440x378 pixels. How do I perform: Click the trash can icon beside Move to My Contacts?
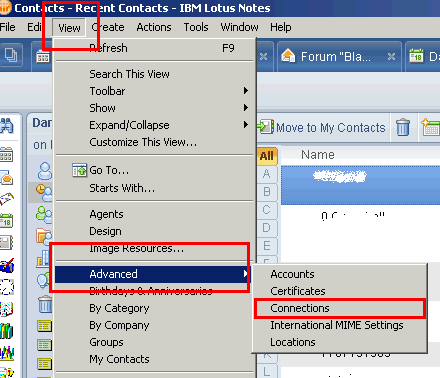click(x=403, y=127)
